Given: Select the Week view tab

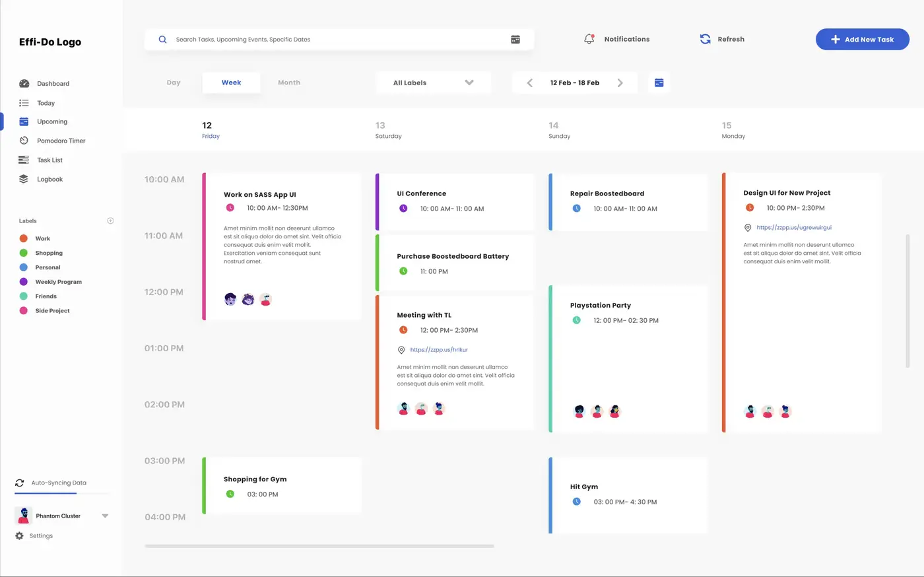Looking at the screenshot, I should click(x=231, y=83).
